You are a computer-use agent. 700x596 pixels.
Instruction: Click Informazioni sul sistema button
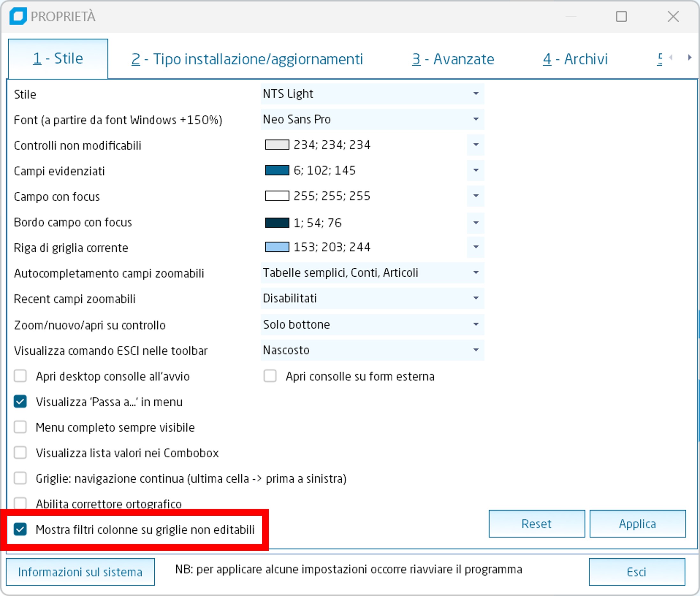(80, 572)
